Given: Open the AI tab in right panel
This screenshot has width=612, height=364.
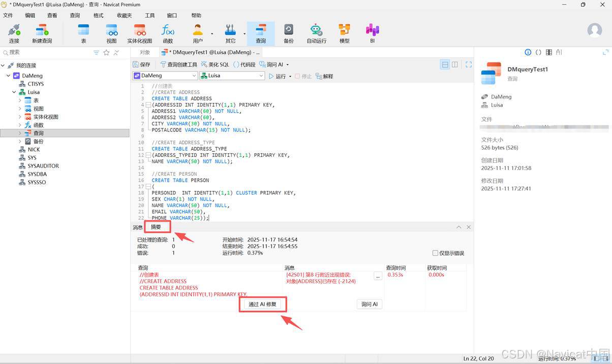Looking at the screenshot, I should [x=559, y=52].
